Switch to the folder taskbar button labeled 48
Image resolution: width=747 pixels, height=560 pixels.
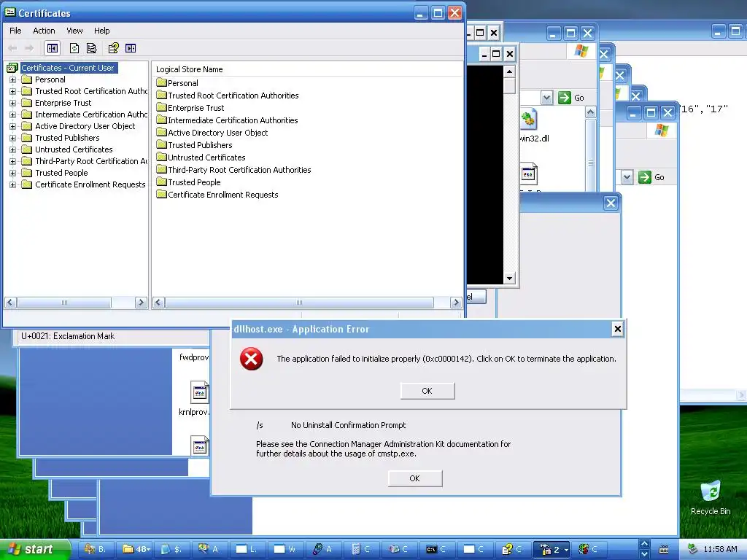tap(136, 549)
